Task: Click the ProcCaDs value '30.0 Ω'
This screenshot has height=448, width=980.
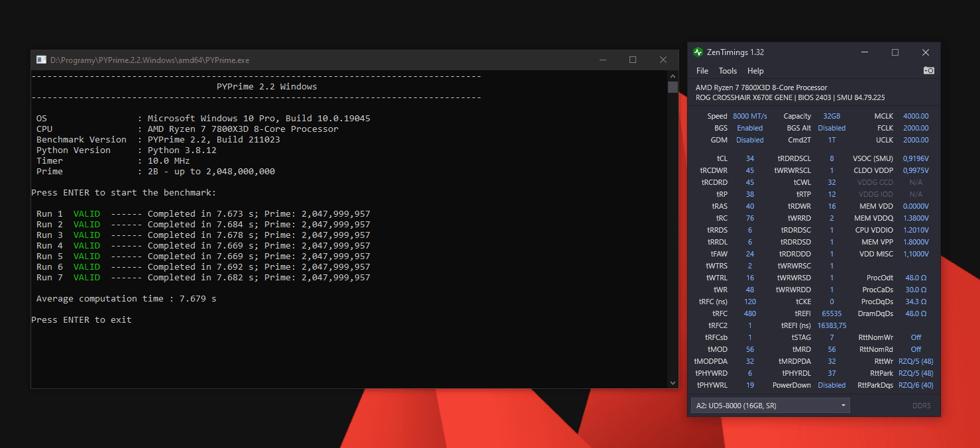Action: click(916, 290)
